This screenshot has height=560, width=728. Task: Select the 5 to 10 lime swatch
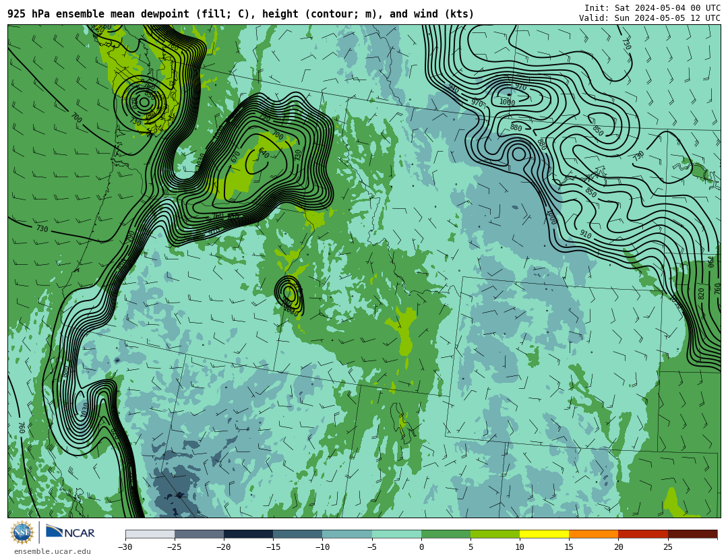[x=495, y=534]
